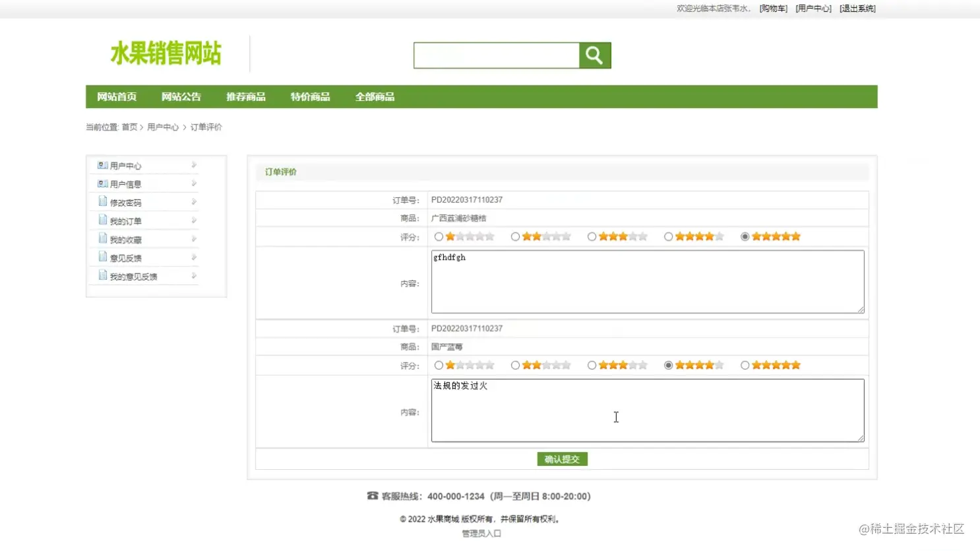Click the 我的订单 document icon

click(103, 220)
